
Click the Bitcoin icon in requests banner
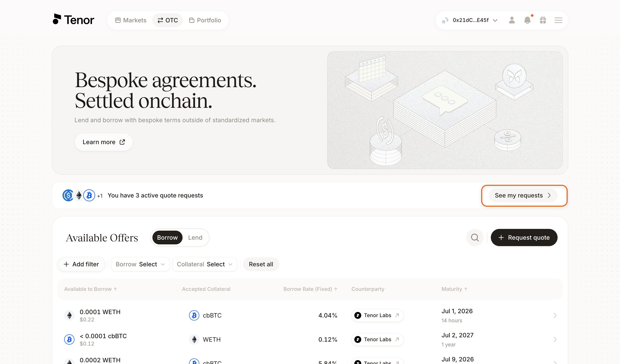(x=89, y=195)
